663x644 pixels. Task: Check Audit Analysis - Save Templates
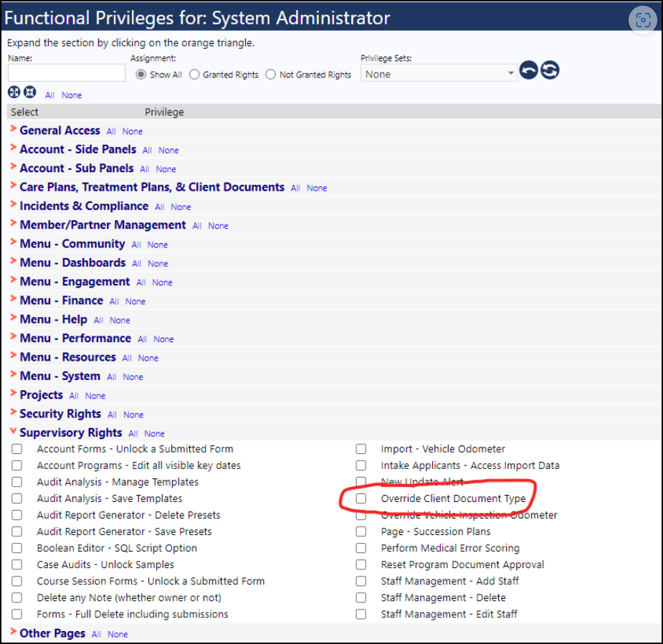pos(17,498)
